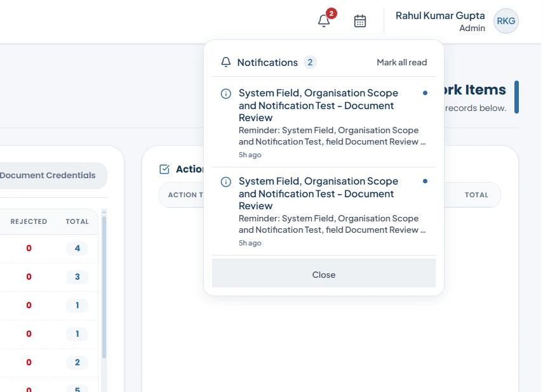
Task: Click the unread dot on the second notification
Action: [425, 181]
